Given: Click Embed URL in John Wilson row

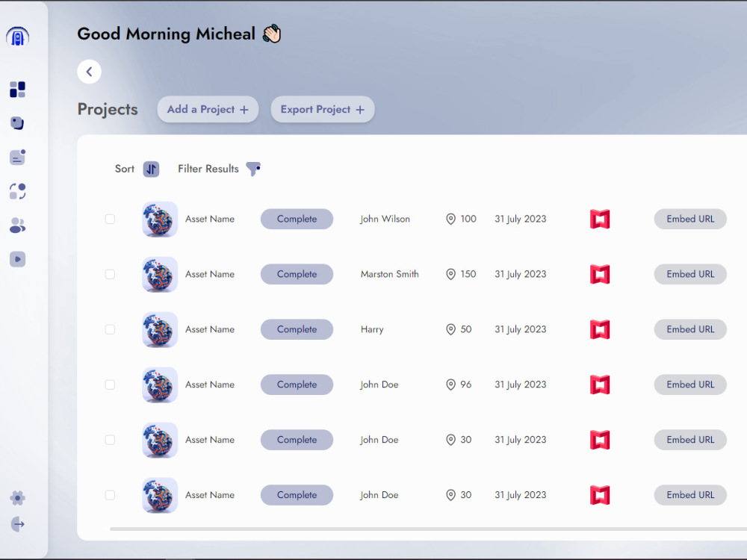Looking at the screenshot, I should (x=690, y=219).
